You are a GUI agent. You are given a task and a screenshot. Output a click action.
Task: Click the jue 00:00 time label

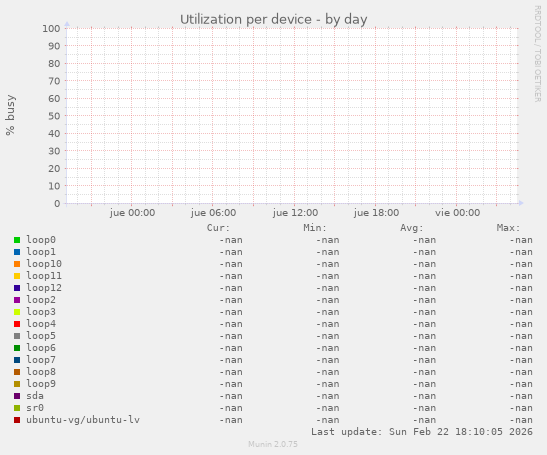pyautogui.click(x=132, y=212)
